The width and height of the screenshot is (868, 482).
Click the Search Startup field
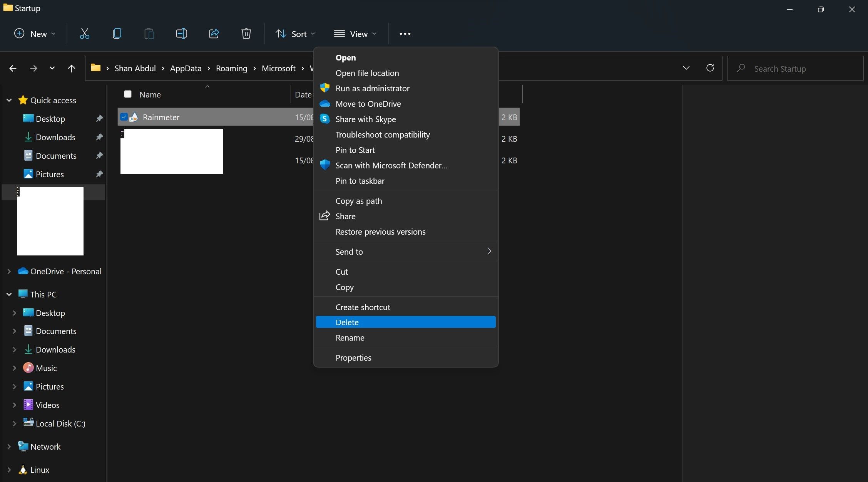pyautogui.click(x=795, y=69)
